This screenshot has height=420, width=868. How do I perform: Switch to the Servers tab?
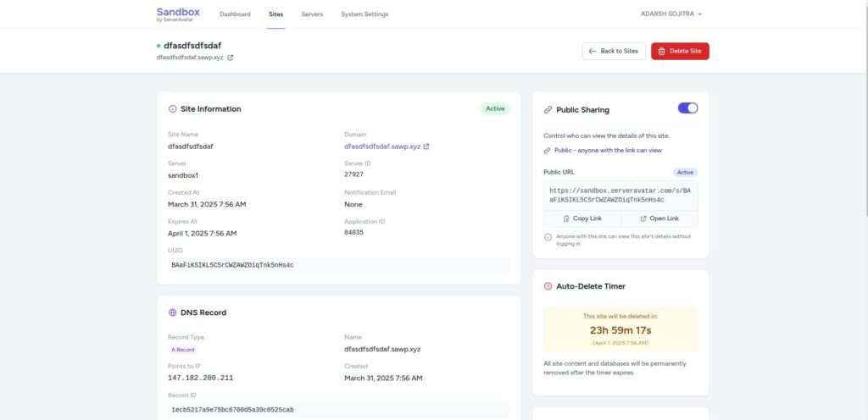tap(312, 14)
